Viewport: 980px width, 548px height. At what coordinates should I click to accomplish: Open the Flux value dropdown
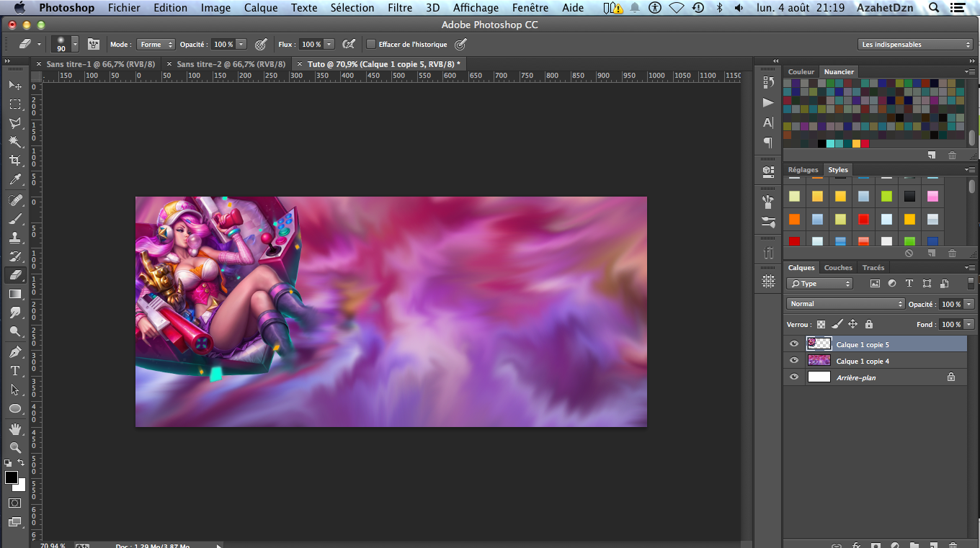[329, 44]
